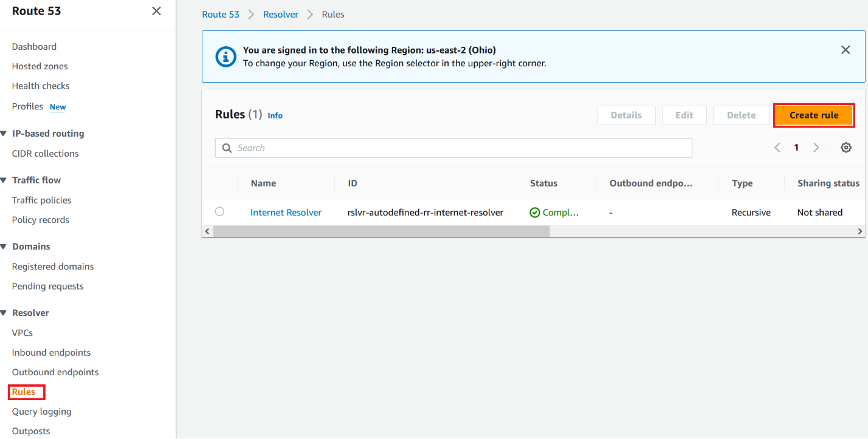
Task: Click the Sharing status column header
Action: coord(828,183)
